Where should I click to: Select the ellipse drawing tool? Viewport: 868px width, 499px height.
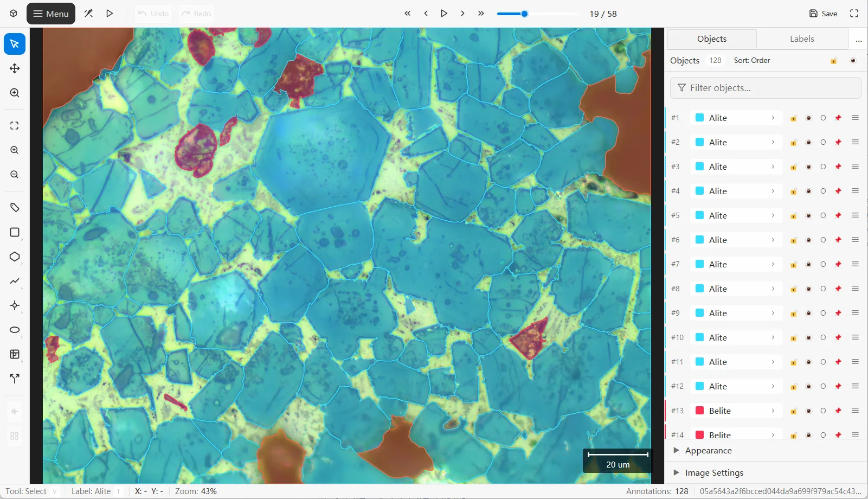(x=15, y=330)
